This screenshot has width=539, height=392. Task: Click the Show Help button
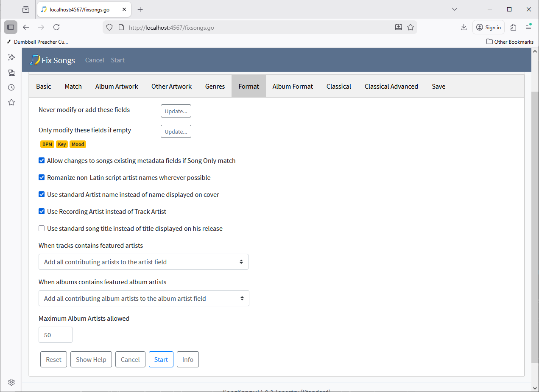tap(91, 360)
